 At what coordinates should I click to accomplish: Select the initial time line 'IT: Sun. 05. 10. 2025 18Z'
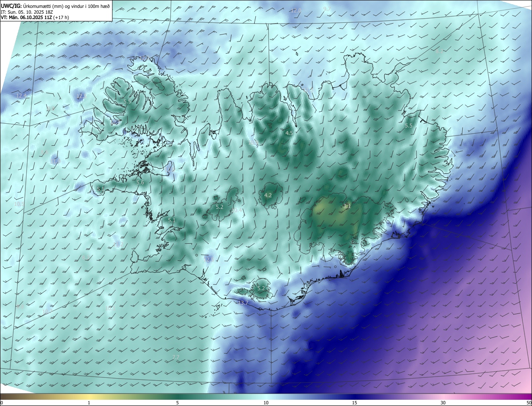(x=27, y=12)
